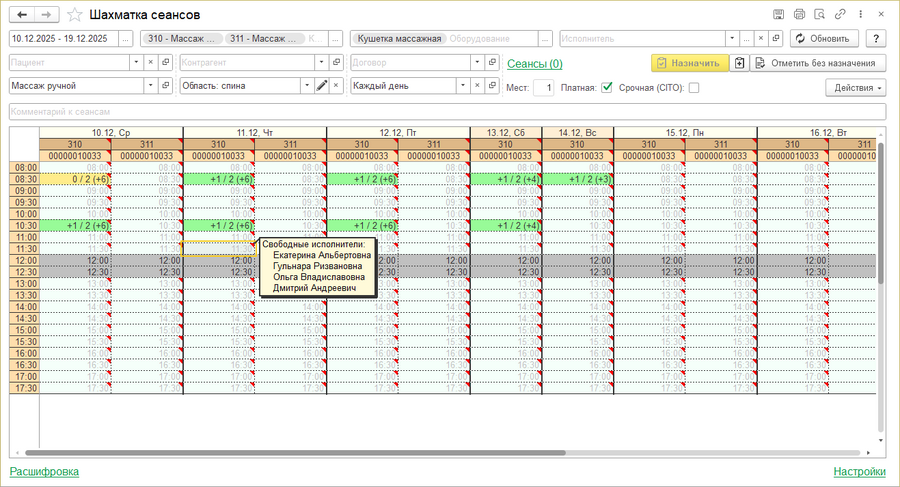
Task: Add form to favorites with star icon
Action: 74,15
